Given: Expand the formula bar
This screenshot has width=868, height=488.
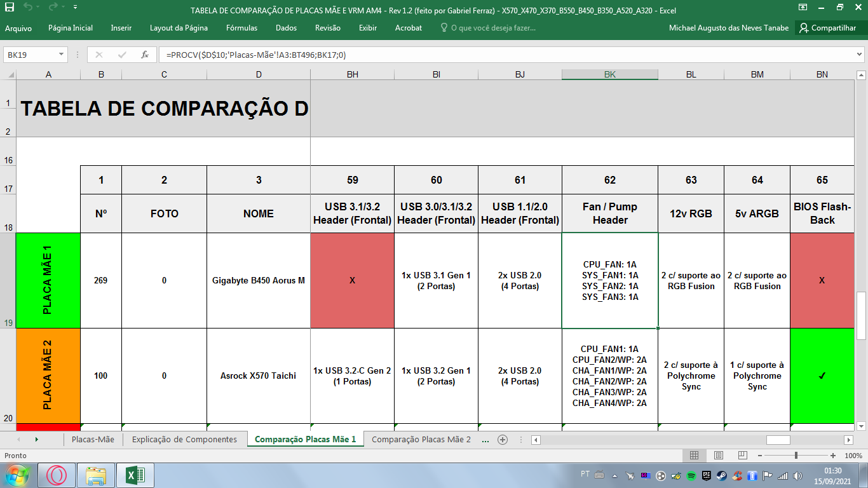Looking at the screenshot, I should (x=860, y=55).
